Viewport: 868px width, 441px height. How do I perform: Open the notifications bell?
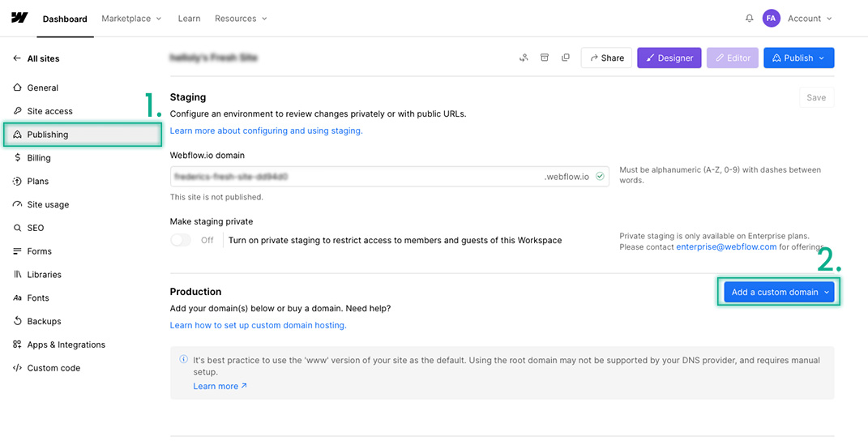750,19
